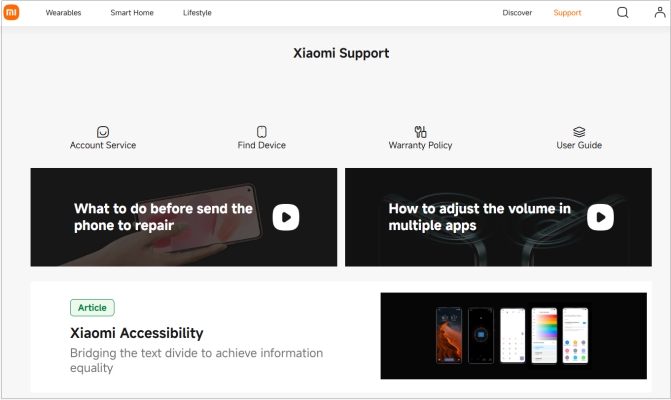
Task: Click the green Article tag
Action: click(x=92, y=308)
